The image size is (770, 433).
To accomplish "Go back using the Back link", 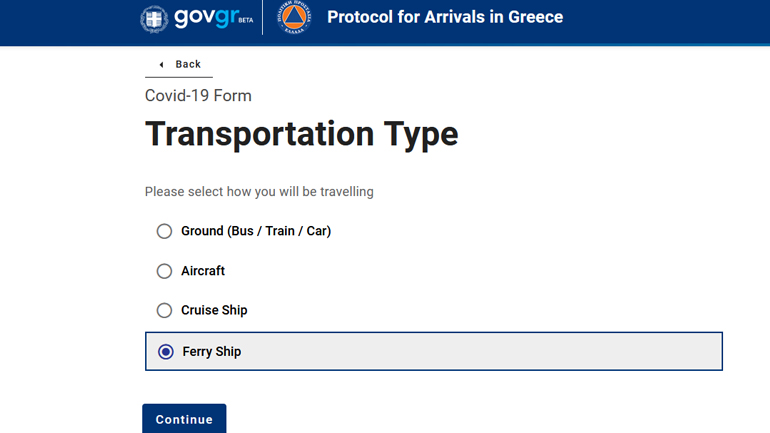I will [188, 64].
